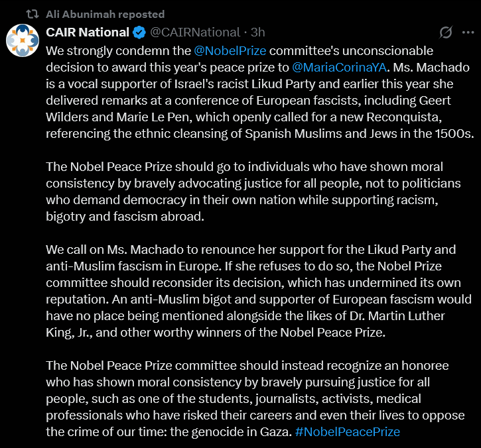Open the @CAIRNational handle link
481x448 pixels.
click(195, 32)
